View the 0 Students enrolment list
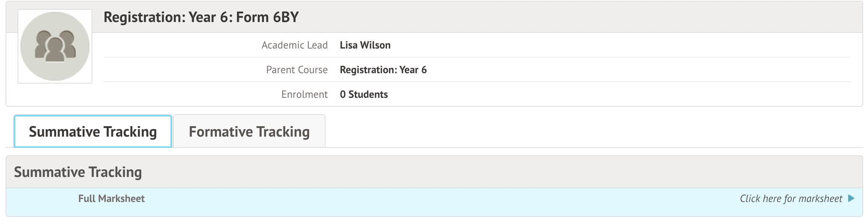This screenshot has width=868, height=221. click(x=364, y=94)
